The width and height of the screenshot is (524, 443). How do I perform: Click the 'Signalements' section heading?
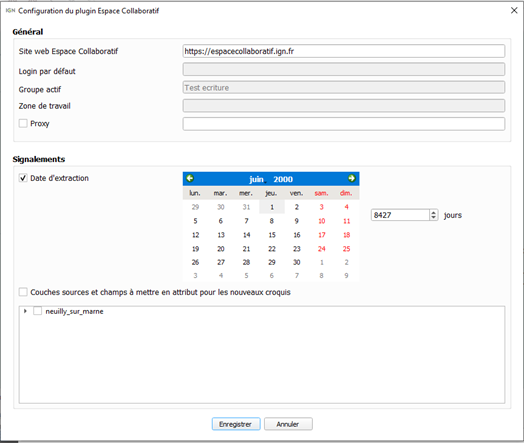(39, 159)
